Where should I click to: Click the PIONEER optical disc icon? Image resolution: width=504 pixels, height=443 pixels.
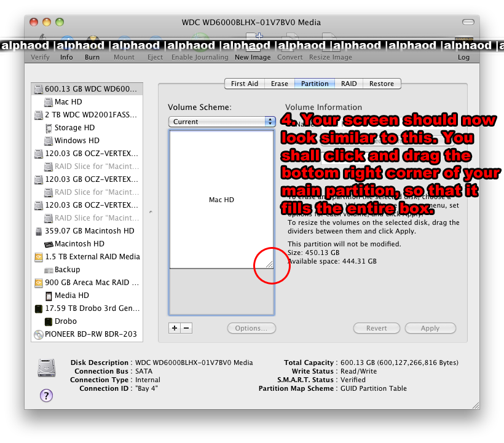point(39,335)
